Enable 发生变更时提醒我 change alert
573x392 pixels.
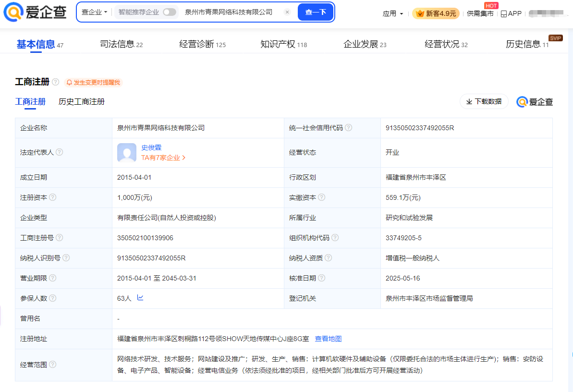tap(93, 83)
